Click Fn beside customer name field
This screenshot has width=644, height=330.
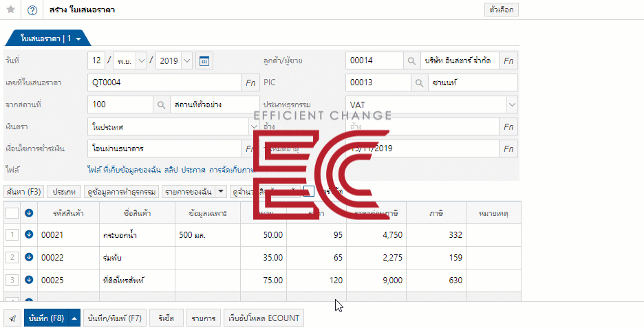click(508, 60)
